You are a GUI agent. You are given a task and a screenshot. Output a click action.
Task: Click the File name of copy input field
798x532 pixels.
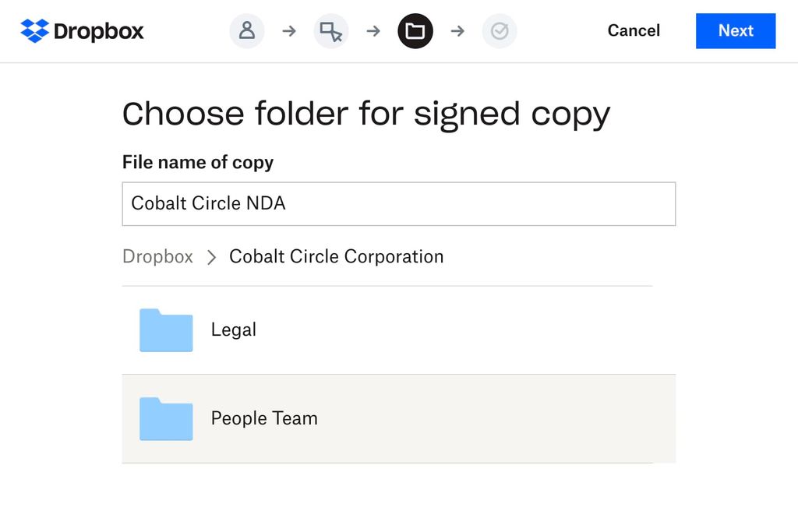coord(398,203)
